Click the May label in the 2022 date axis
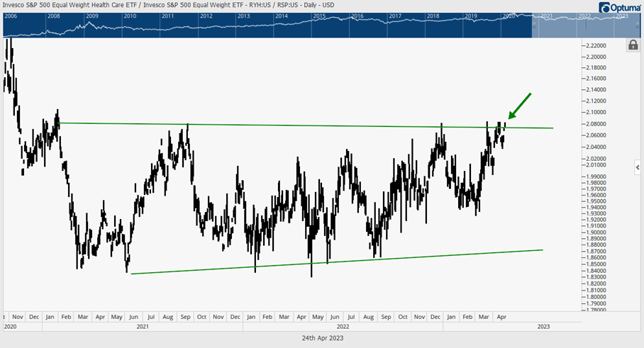Image resolution: width=644 pixels, height=348 pixels. [x=318, y=317]
